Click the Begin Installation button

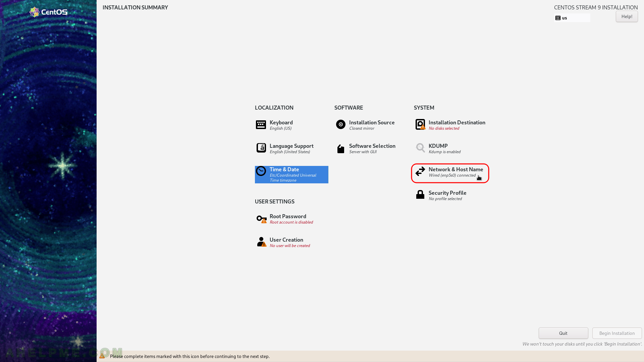pyautogui.click(x=617, y=333)
